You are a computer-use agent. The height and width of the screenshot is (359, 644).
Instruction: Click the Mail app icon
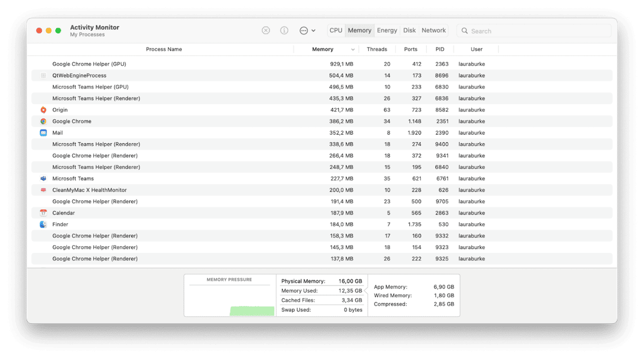(43, 133)
